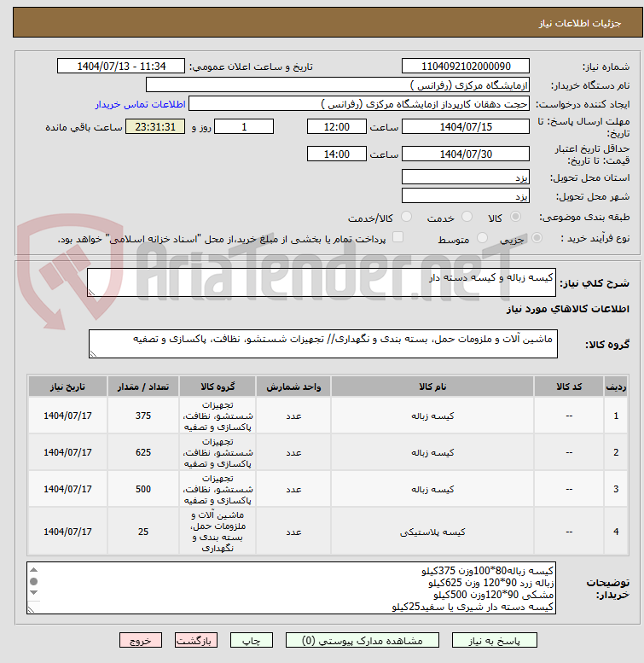Screen dimensions: 644x663
Task: Click the remaining days field showing 1
Action: tap(244, 126)
